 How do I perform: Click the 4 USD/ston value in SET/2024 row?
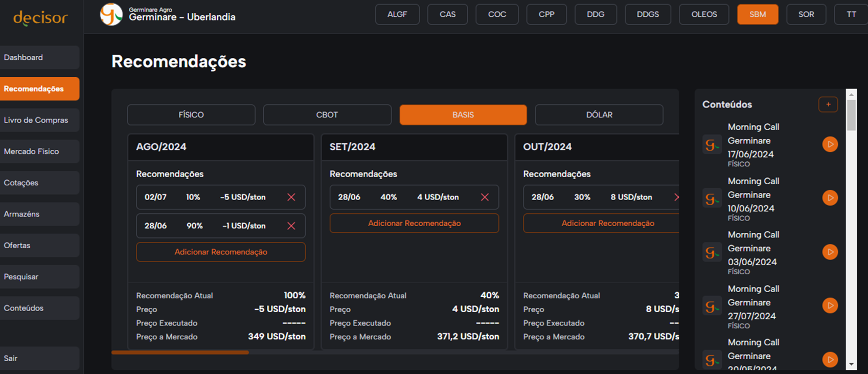[x=438, y=197]
